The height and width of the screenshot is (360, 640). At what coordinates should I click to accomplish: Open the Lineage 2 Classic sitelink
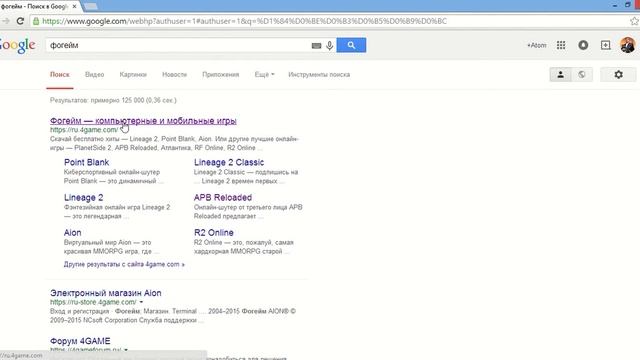229,162
